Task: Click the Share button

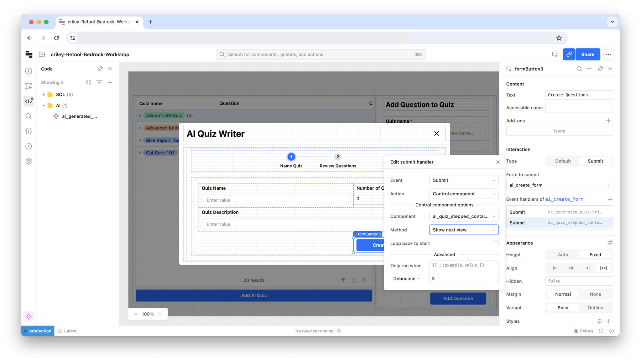Action: point(588,54)
